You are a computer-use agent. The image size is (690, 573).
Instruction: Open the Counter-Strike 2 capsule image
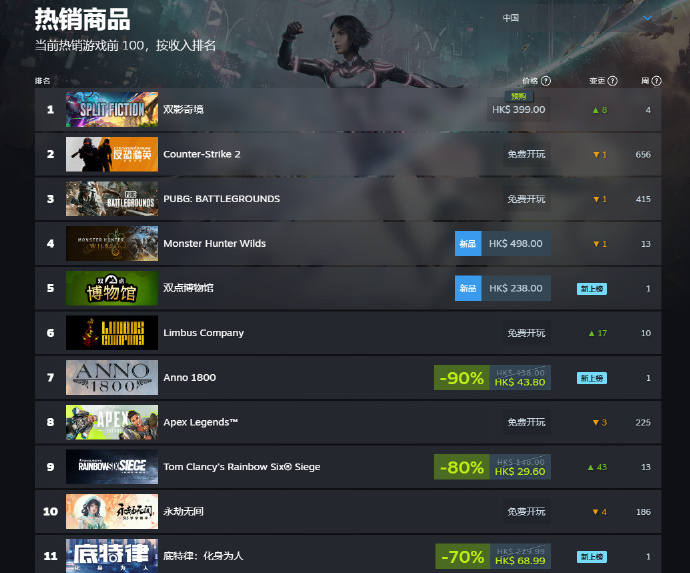click(112, 154)
